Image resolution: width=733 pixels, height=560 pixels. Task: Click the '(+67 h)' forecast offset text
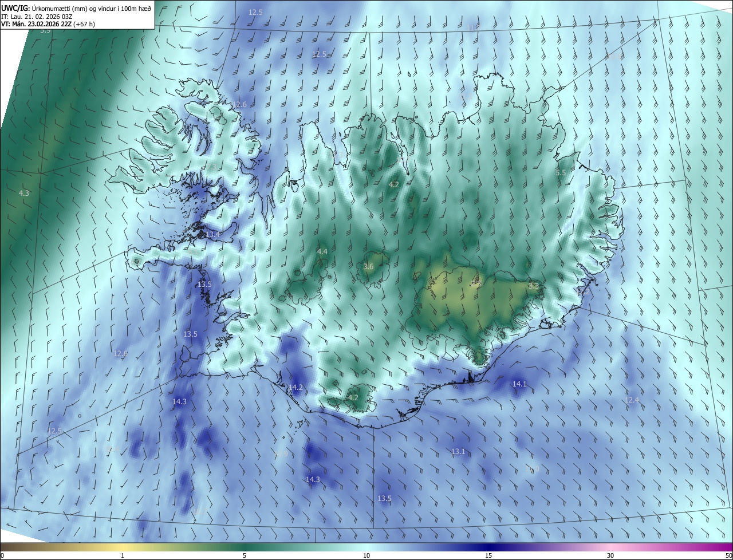coord(84,24)
